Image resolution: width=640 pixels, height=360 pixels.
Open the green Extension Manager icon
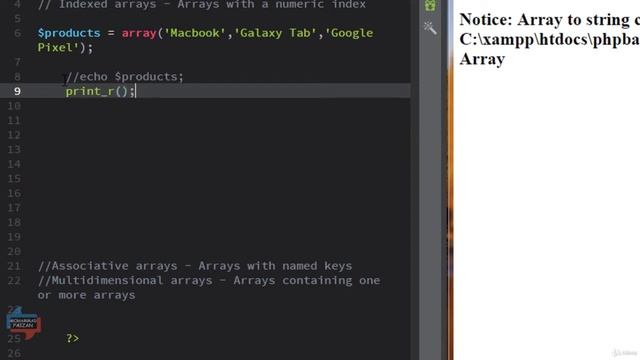click(430, 5)
